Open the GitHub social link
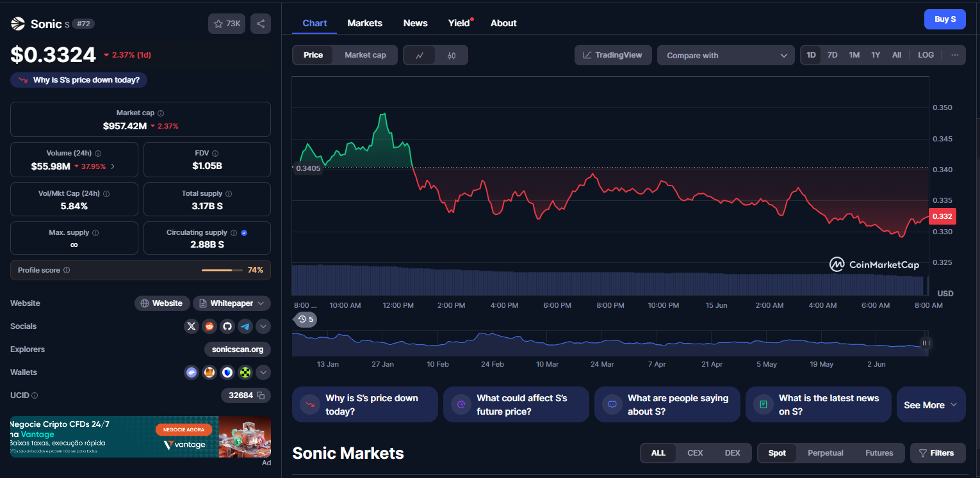Image resolution: width=980 pixels, height=478 pixels. coord(227,326)
